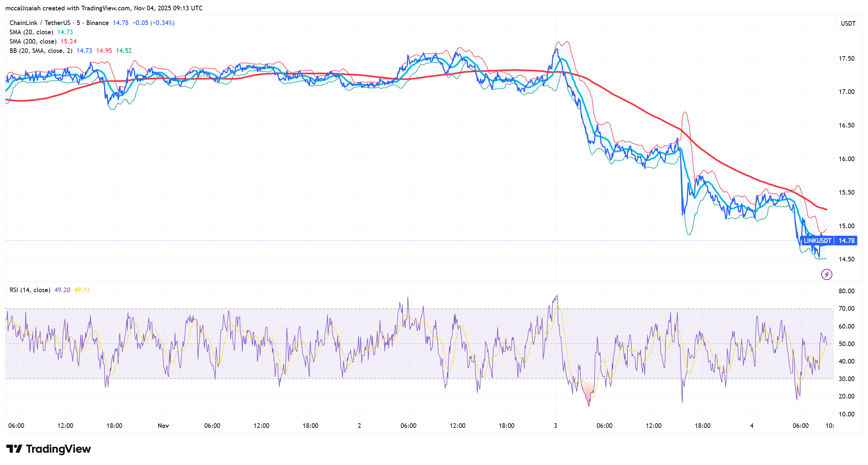Screen dimensions: 868x465
Task: Click the LINKUSDT symbol price tag
Action: click(x=817, y=241)
